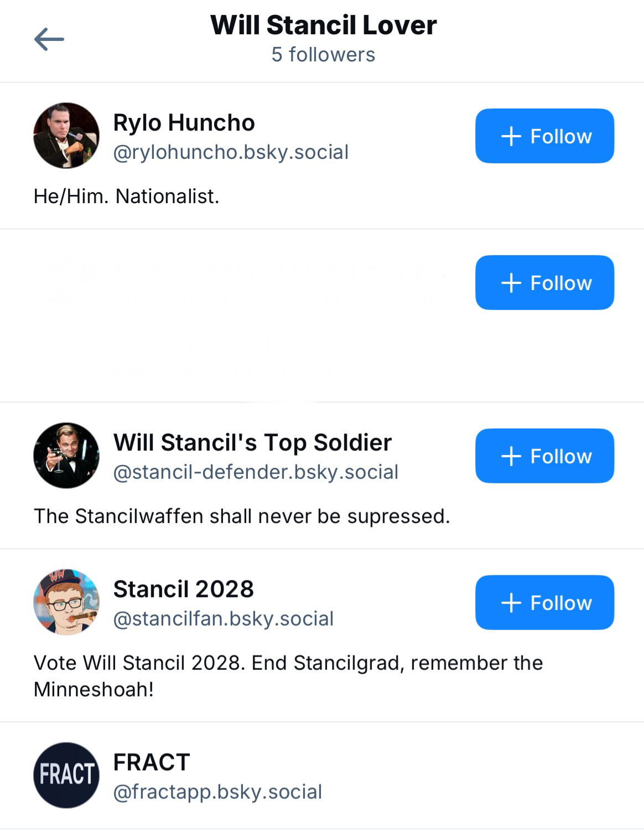Open the FRACT logo avatar
This screenshot has width=644, height=831.
coord(66,775)
